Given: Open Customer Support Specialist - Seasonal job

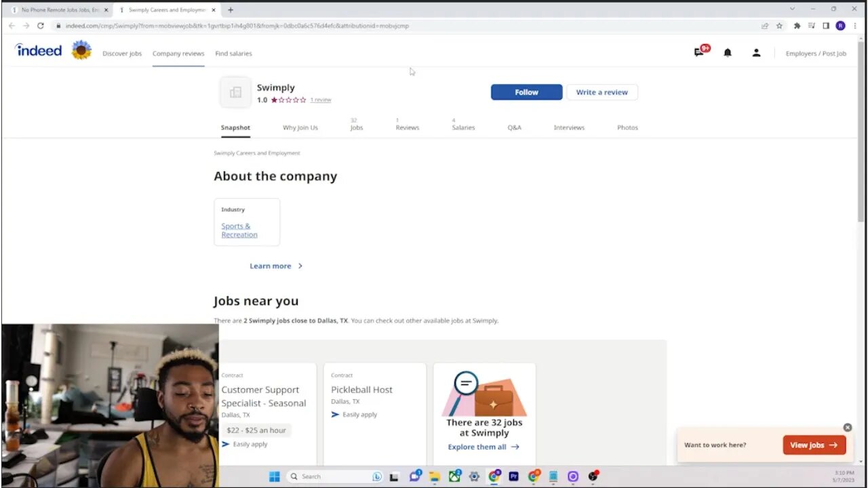Looking at the screenshot, I should [264, 396].
